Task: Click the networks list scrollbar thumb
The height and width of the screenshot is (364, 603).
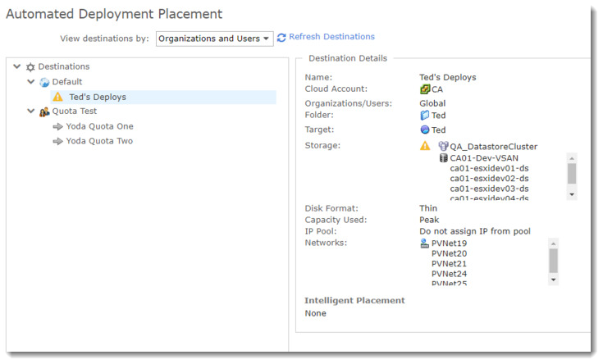Action: click(x=553, y=261)
